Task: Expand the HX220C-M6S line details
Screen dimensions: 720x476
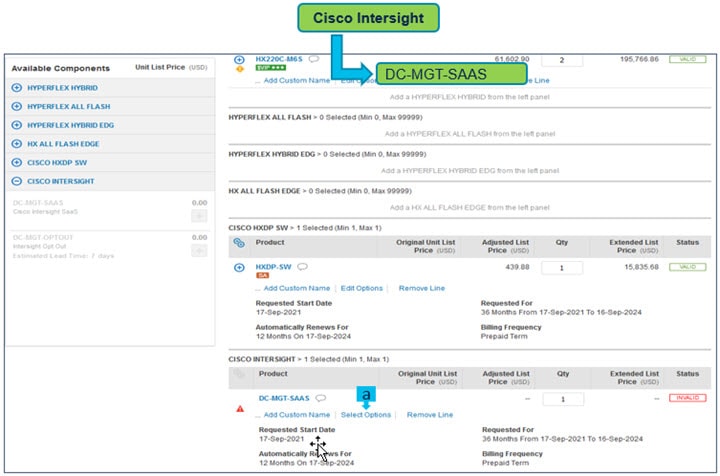Action: (239, 60)
